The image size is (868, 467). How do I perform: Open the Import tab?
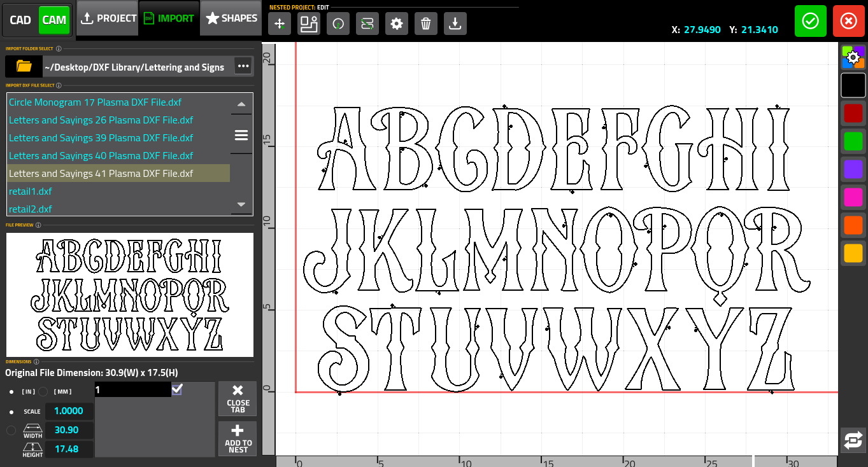click(x=169, y=18)
